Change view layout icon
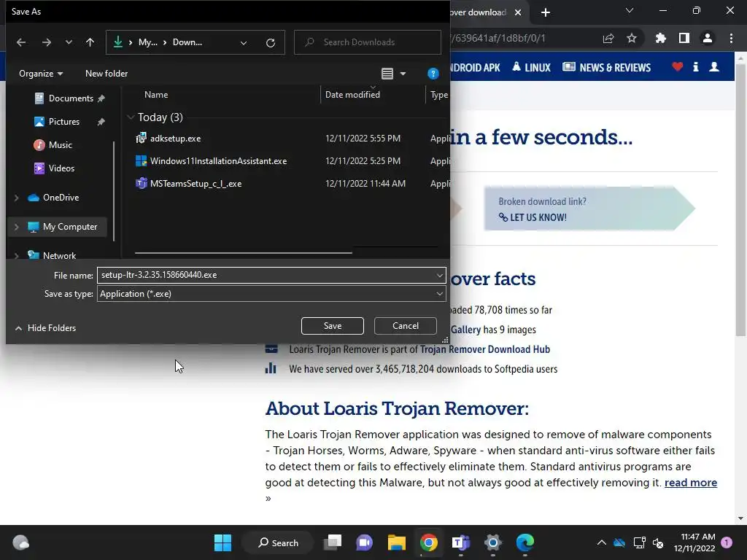The image size is (747, 560). [x=387, y=74]
